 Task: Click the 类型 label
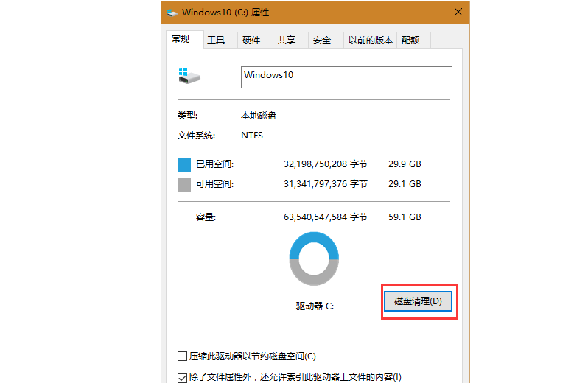coord(187,116)
